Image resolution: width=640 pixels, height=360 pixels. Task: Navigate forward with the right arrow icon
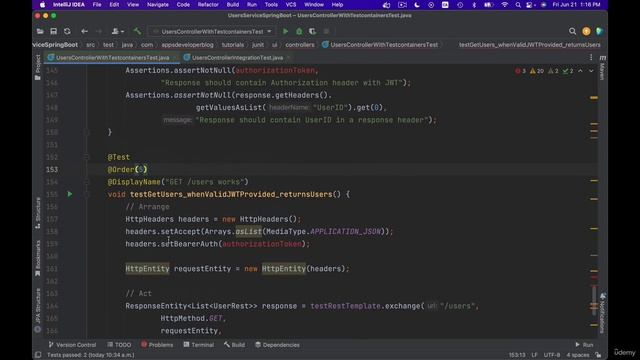pos(98,31)
